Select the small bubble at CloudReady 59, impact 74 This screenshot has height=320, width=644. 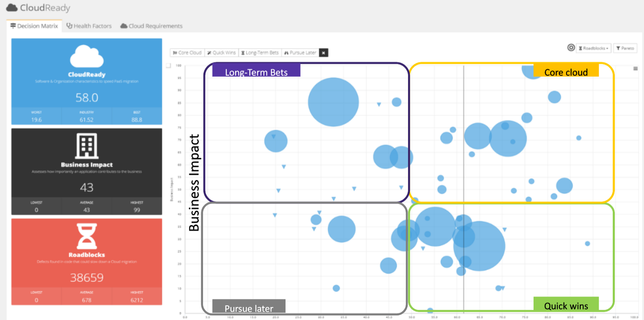tap(453, 130)
